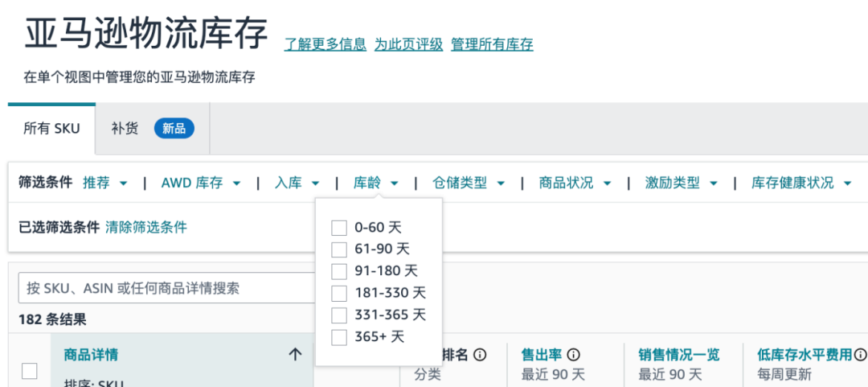Enable the 181-330 天 filter checkbox
868x387 pixels.
coord(339,294)
